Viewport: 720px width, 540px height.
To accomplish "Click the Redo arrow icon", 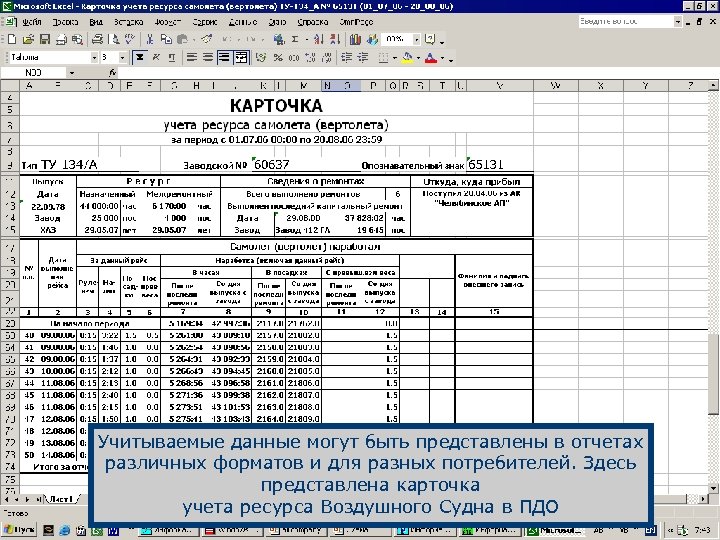I will (x=251, y=39).
